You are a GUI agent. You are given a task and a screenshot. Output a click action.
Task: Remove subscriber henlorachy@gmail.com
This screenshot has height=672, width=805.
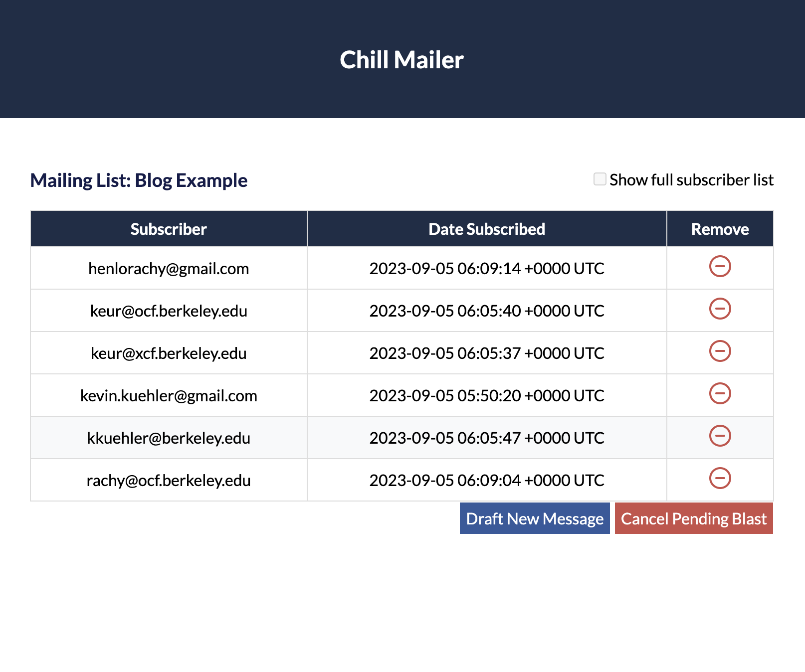720,266
